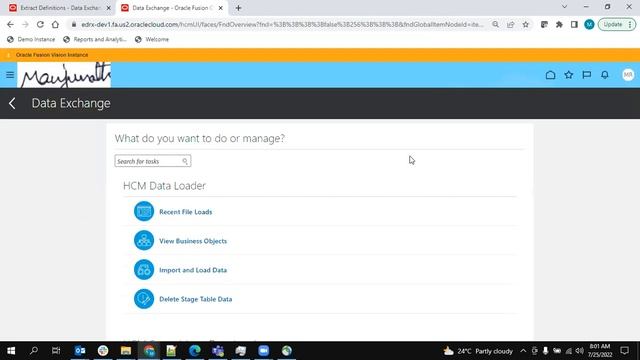Reload the page
This screenshot has width=640, height=360.
tap(40, 24)
